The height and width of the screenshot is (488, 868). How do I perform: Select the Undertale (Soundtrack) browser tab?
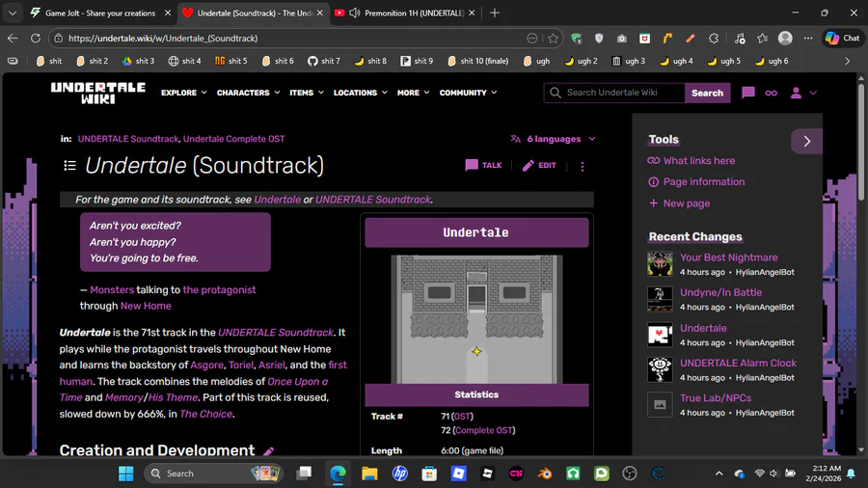[254, 13]
